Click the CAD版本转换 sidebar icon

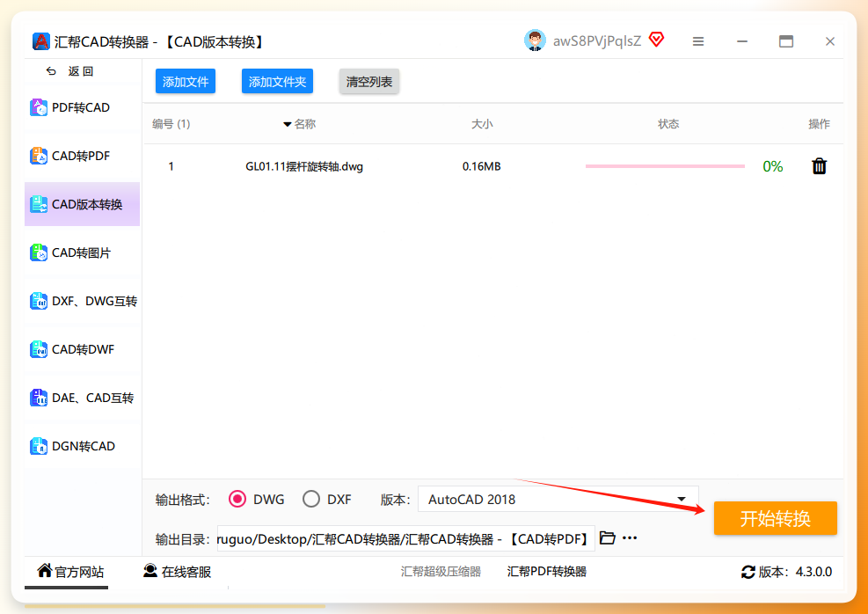pyautogui.click(x=39, y=204)
